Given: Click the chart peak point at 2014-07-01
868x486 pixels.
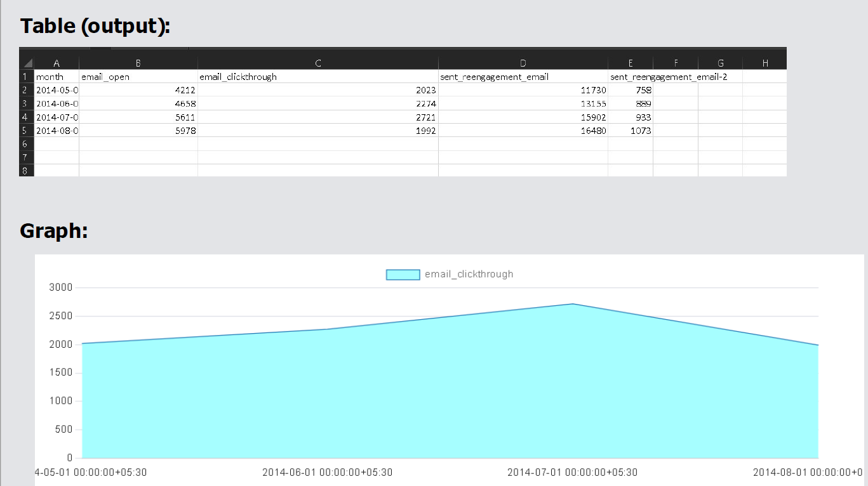Looking at the screenshot, I should coord(573,304).
